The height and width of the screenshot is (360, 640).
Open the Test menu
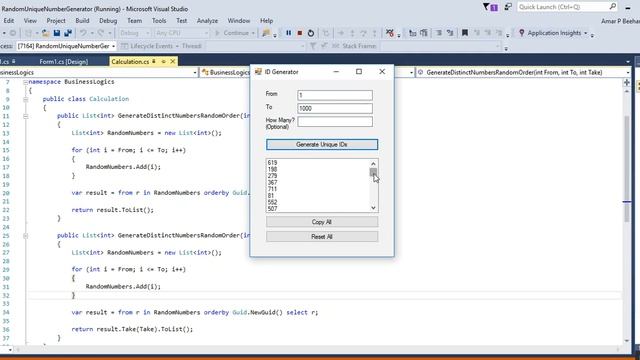point(182,20)
